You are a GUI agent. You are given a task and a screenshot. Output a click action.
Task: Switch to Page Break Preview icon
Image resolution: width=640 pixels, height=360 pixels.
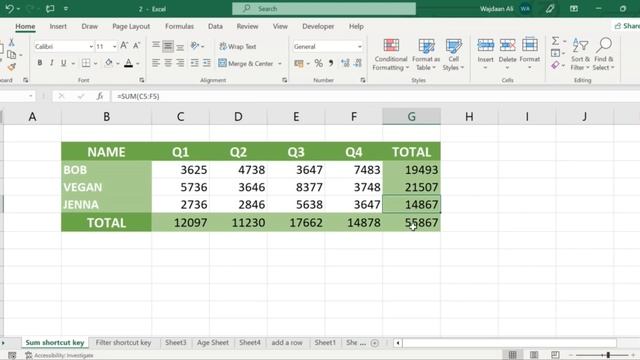pos(555,355)
